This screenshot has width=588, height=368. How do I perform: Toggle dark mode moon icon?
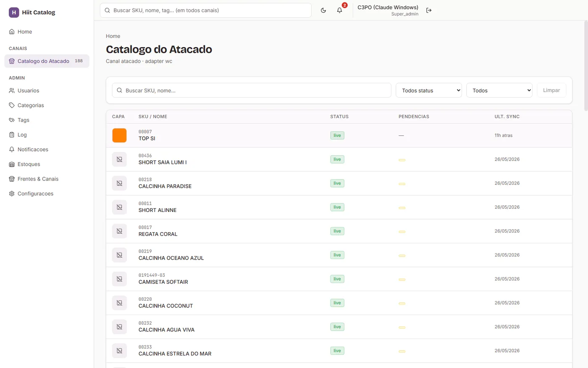pos(323,10)
